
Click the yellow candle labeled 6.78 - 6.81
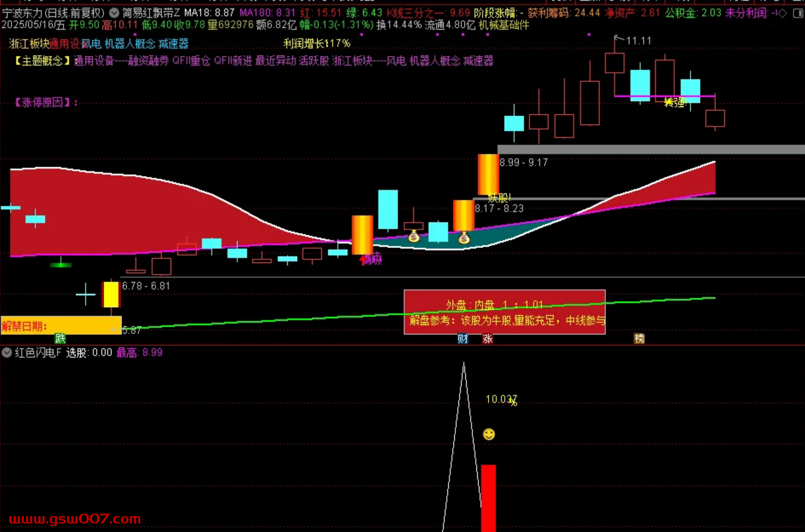click(111, 294)
